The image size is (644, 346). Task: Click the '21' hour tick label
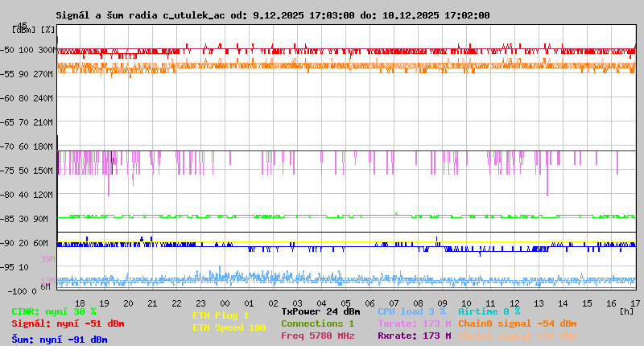point(152,303)
